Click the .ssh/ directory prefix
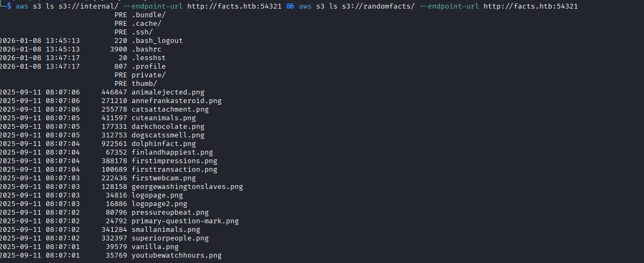This screenshot has width=644, height=263. 142,32
